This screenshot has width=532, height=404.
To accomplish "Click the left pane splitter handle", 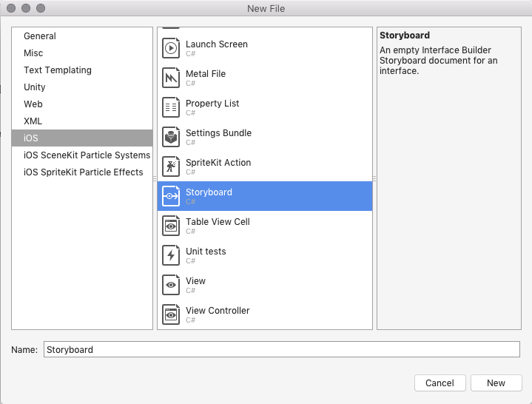I will [x=155, y=178].
